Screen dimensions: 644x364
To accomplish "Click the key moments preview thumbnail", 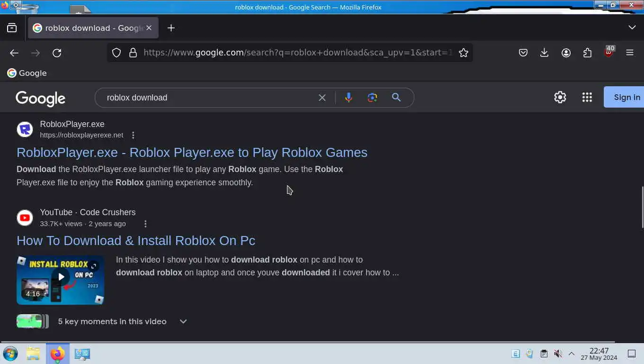I will click(x=32, y=321).
